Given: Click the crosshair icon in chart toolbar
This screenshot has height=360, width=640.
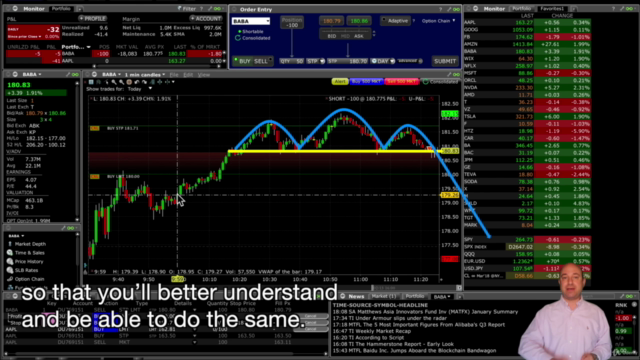Looking at the screenshot, I should (160, 82).
